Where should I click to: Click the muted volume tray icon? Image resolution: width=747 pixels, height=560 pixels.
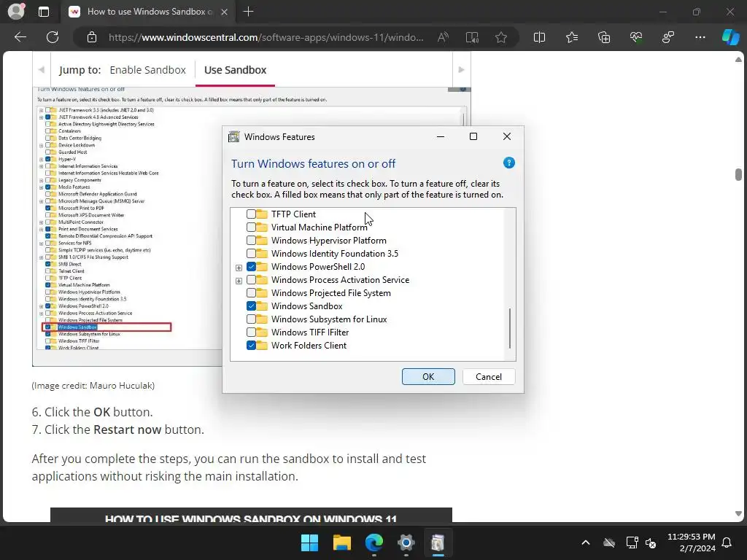pos(651,542)
